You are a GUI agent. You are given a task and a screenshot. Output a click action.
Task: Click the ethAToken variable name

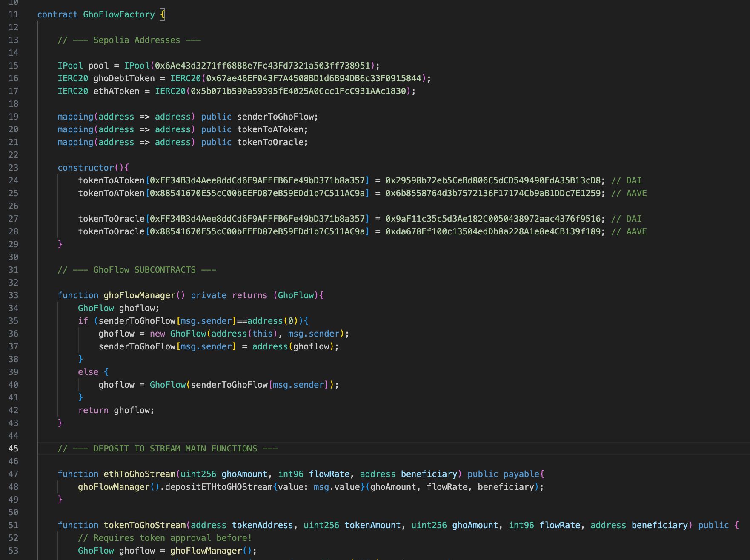pos(116,91)
